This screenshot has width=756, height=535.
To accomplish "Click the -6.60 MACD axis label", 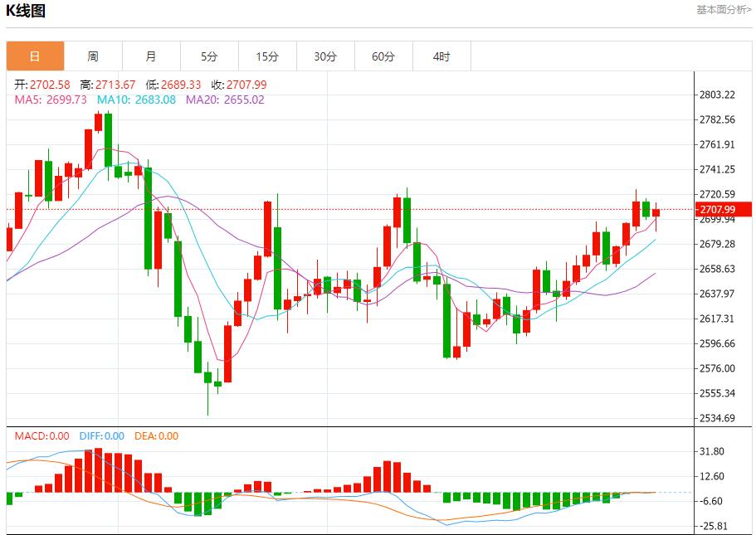I will point(711,501).
